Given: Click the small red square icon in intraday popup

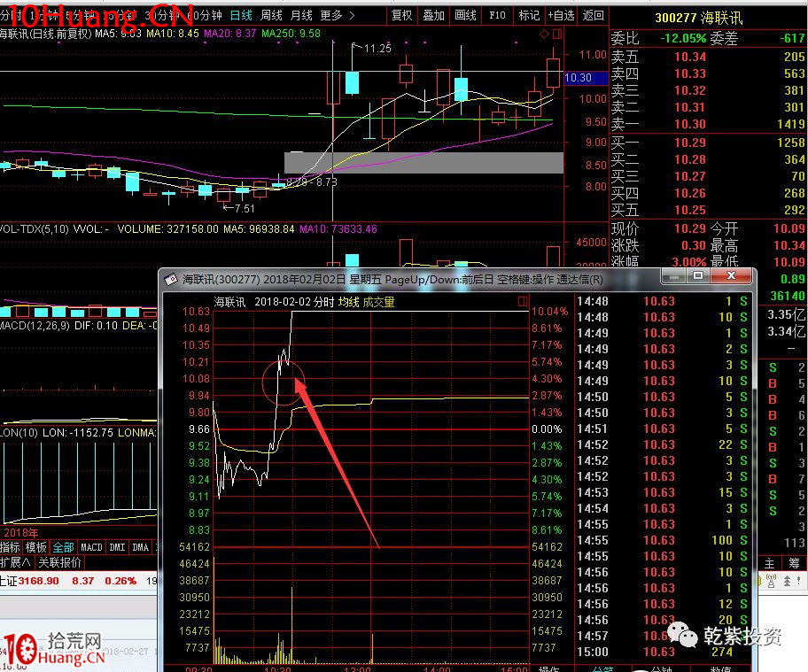Looking at the screenshot, I should click(x=523, y=301).
